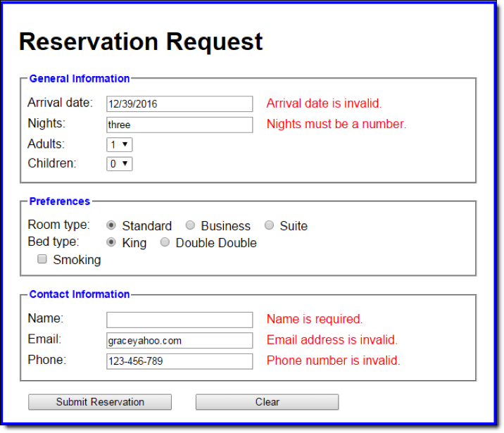Click the Business label text

tap(226, 226)
